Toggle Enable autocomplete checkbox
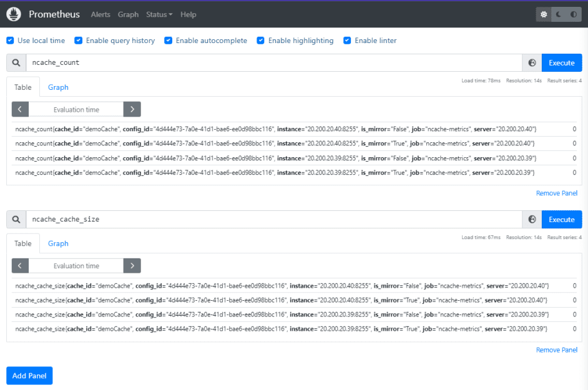 [169, 41]
